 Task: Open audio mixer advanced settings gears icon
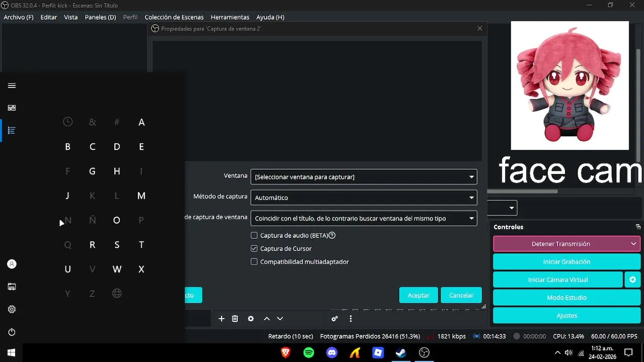[335, 319]
